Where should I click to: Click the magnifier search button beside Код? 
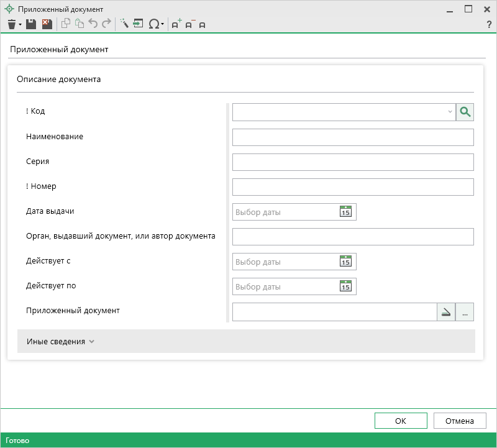tap(465, 112)
